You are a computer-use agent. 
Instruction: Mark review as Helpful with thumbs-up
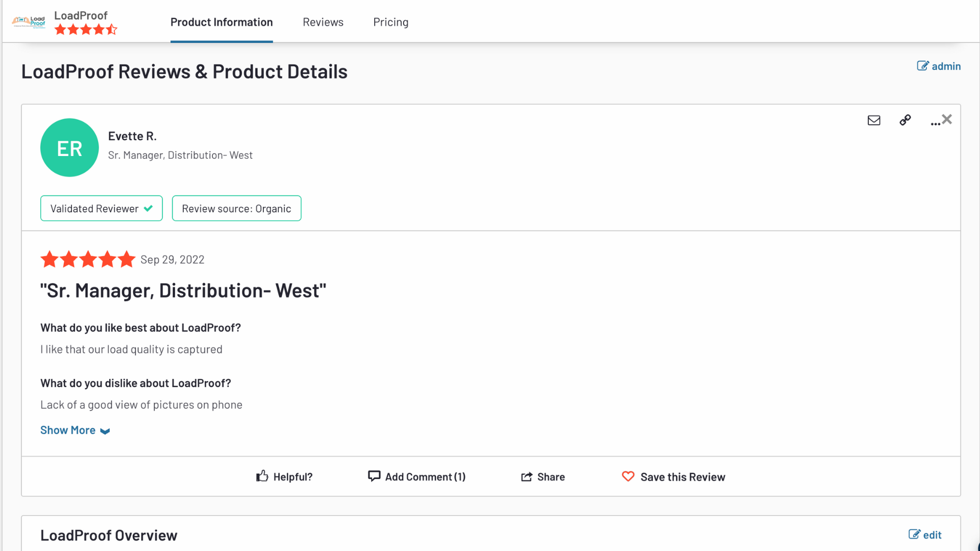click(x=284, y=477)
